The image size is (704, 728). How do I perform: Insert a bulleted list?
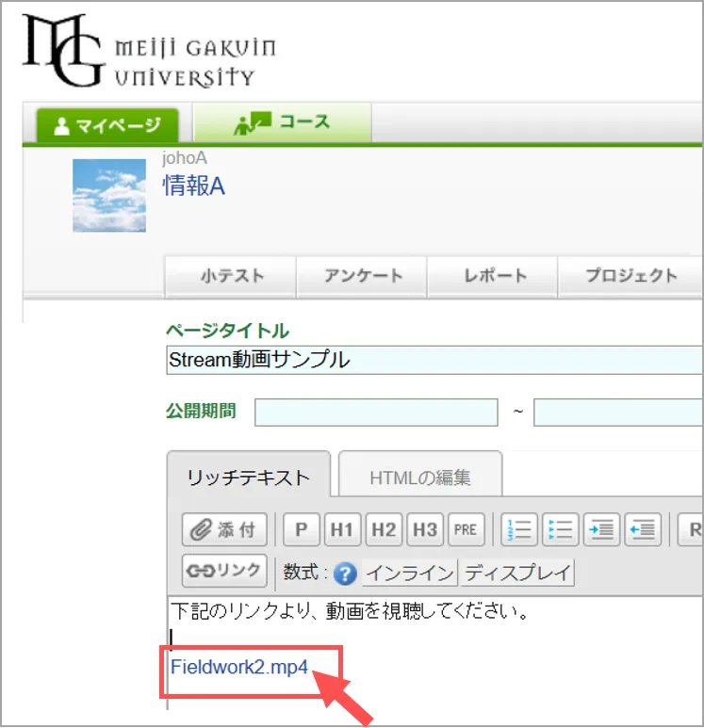(x=560, y=530)
